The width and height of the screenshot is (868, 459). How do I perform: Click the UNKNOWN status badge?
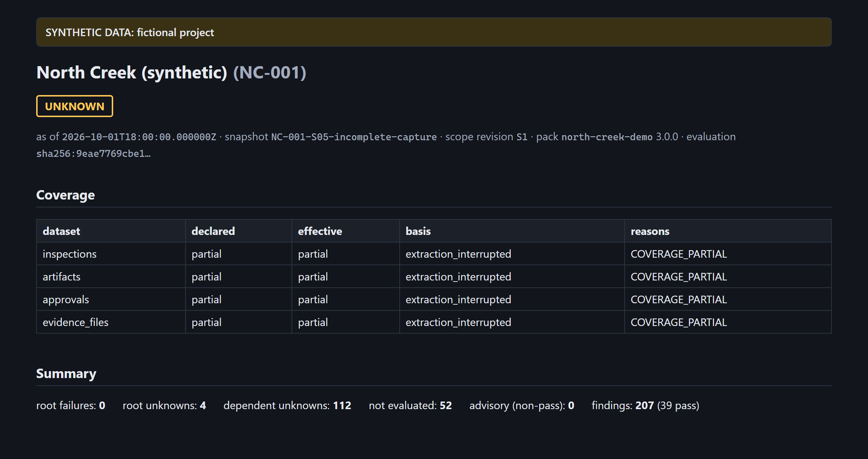(75, 106)
